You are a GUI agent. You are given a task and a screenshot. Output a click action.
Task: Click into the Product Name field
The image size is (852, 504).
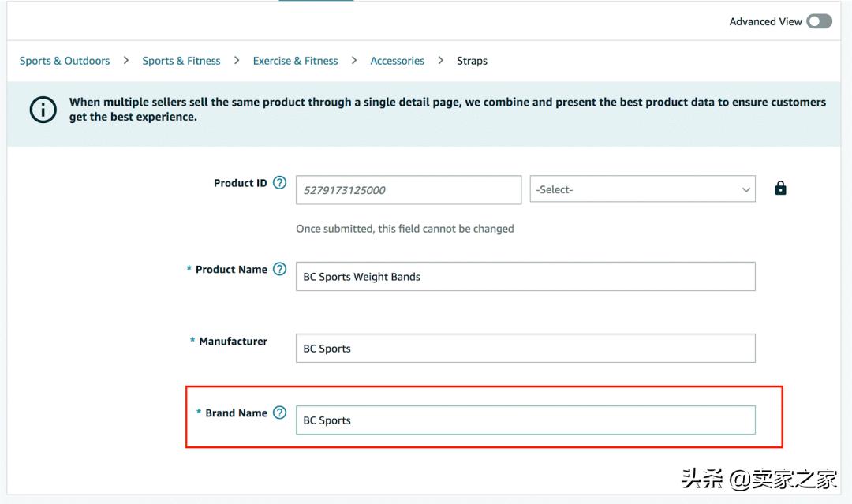525,277
